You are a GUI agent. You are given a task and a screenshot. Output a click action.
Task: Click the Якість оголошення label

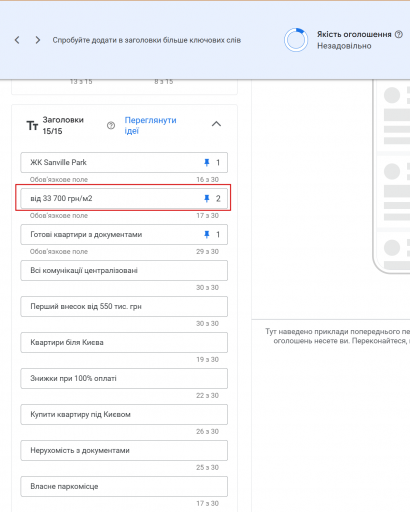coord(354,34)
